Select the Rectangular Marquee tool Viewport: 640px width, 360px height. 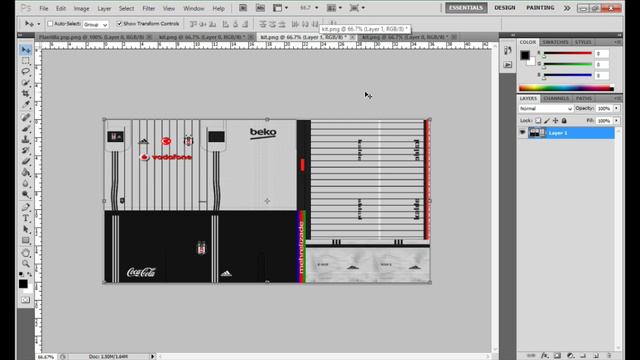26,61
